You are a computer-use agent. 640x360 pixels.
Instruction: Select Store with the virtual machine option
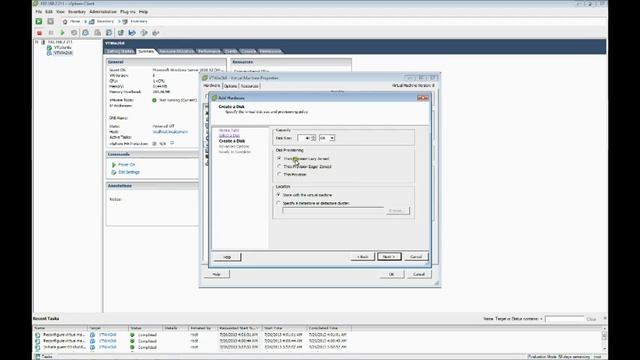point(279,195)
